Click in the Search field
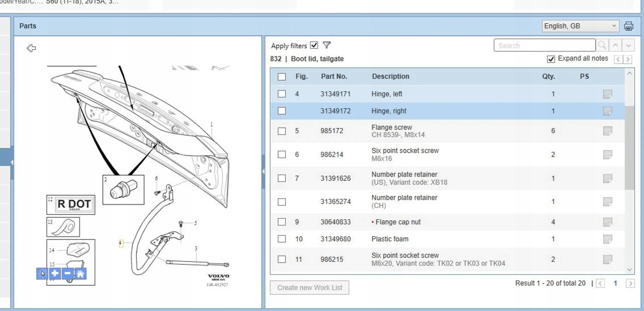Viewport: 644px width, 311px height. [x=544, y=46]
